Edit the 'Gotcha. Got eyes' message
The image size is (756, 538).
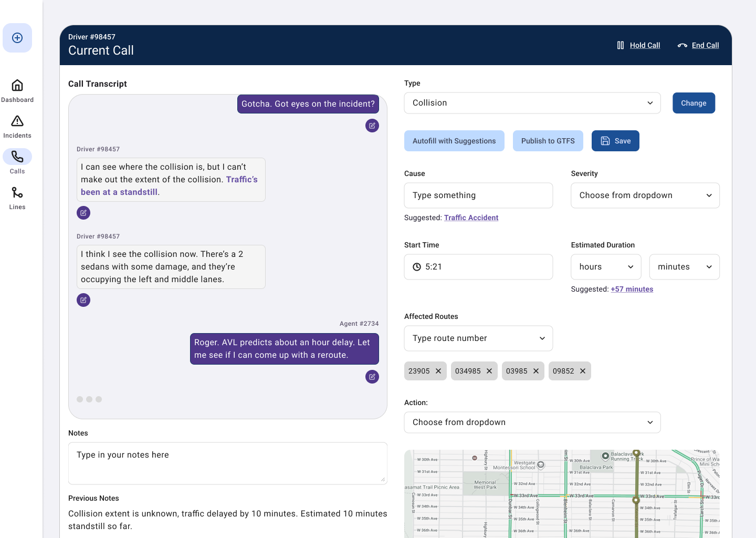click(x=372, y=126)
